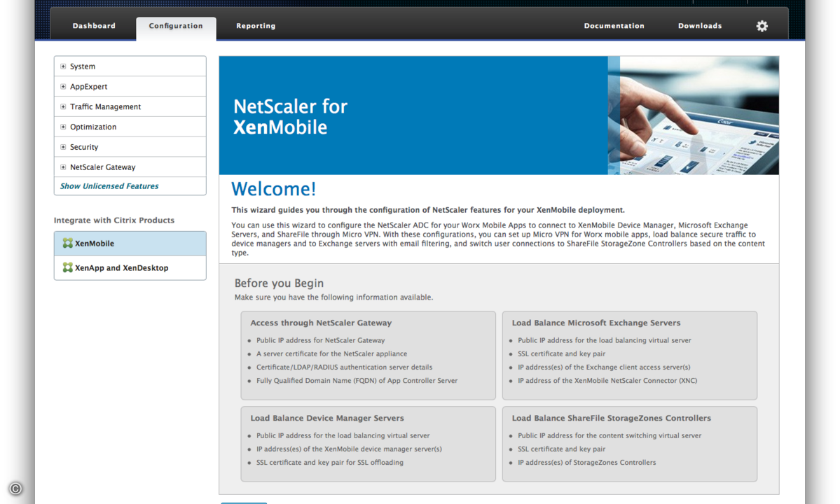Click Public IP address for content switching virtual server
Image resolution: width=840 pixels, height=504 pixels.
point(609,435)
